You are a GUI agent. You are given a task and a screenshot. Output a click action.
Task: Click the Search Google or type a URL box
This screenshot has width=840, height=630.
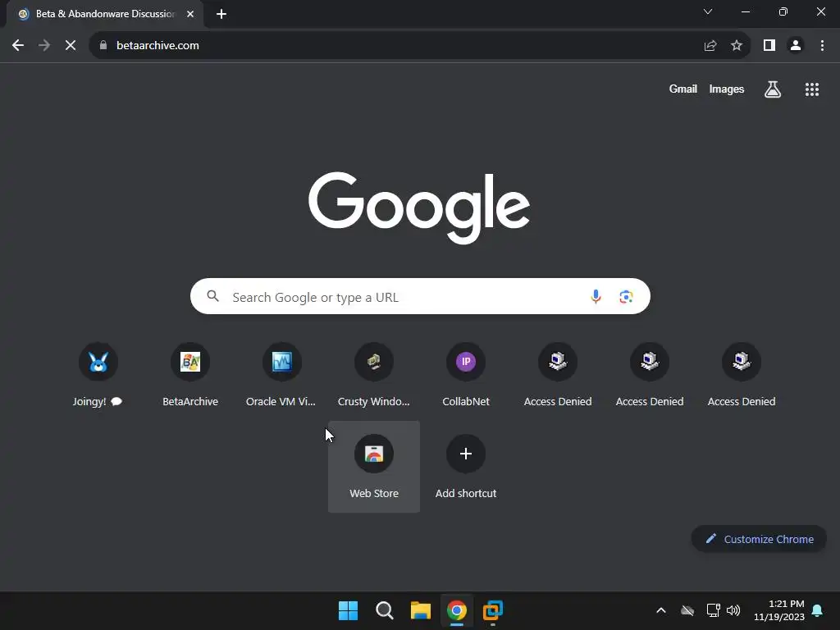420,296
